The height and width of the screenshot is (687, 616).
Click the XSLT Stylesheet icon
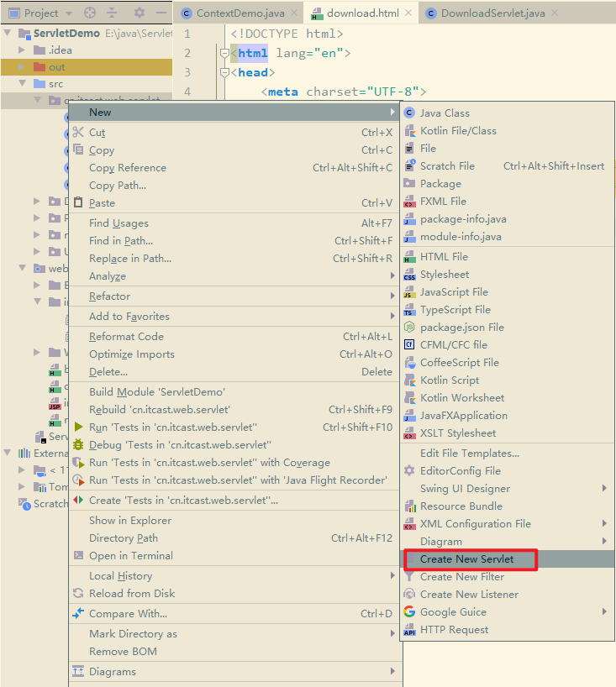[409, 433]
